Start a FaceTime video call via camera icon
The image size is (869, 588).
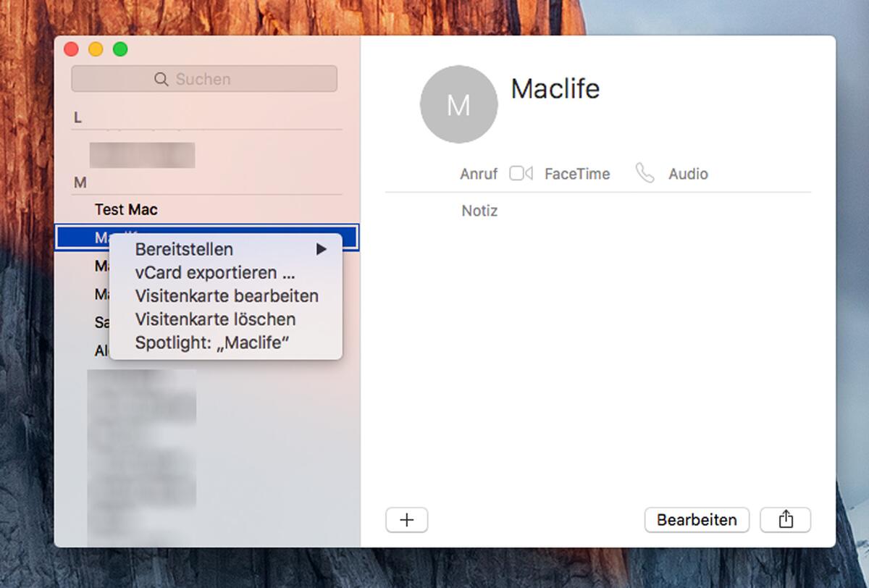[x=519, y=174]
